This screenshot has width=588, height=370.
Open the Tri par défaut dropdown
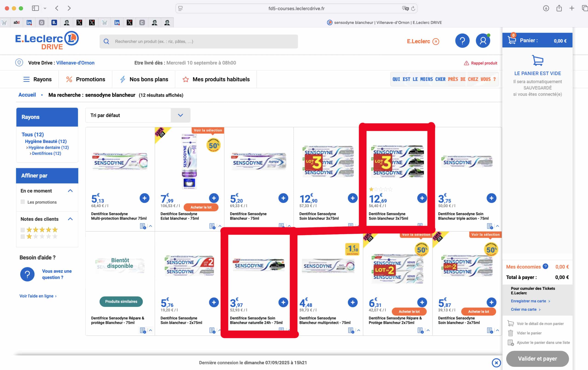pos(138,115)
